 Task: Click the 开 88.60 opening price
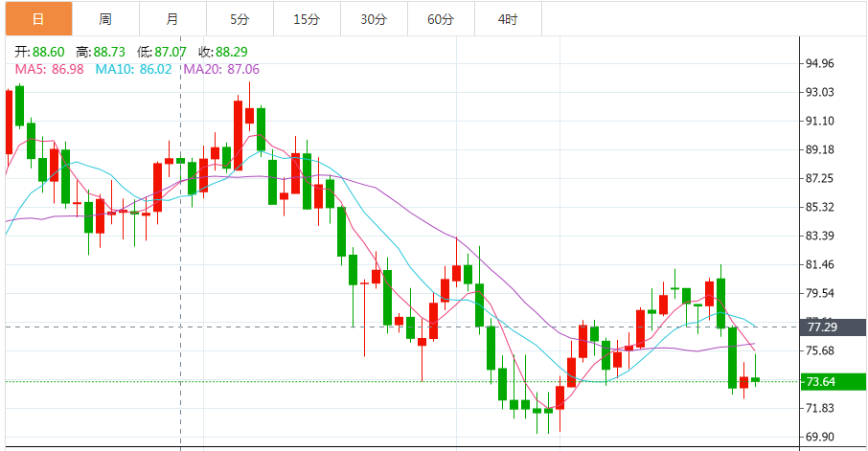point(39,52)
